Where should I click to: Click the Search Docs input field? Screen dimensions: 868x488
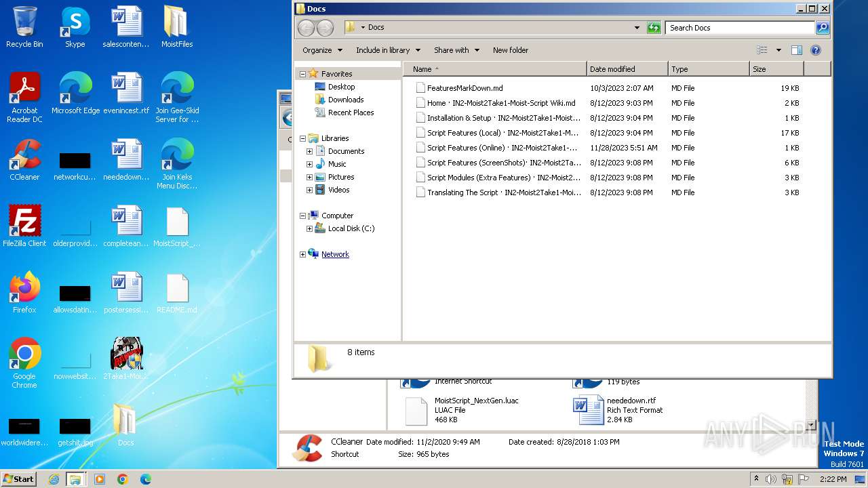coord(740,28)
